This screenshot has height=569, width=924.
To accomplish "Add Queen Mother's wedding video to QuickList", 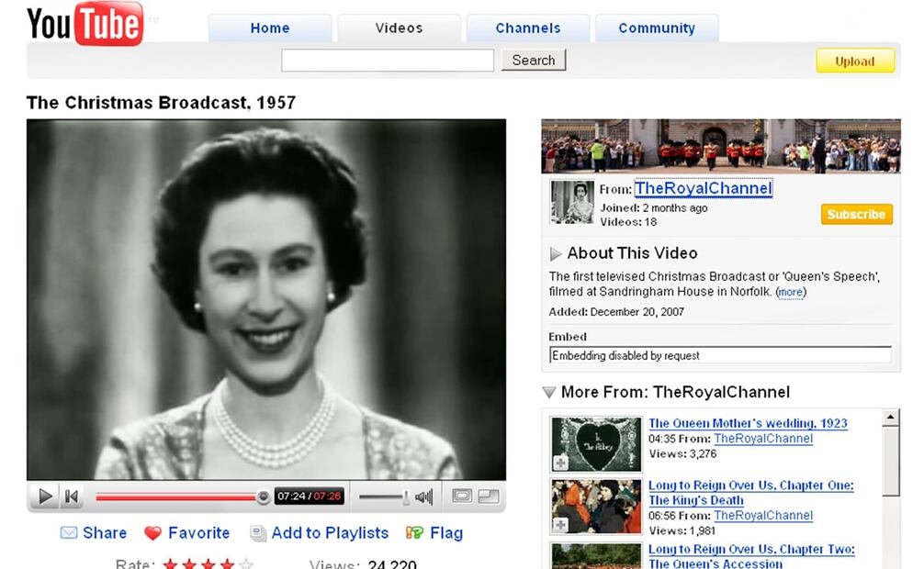I will [560, 463].
